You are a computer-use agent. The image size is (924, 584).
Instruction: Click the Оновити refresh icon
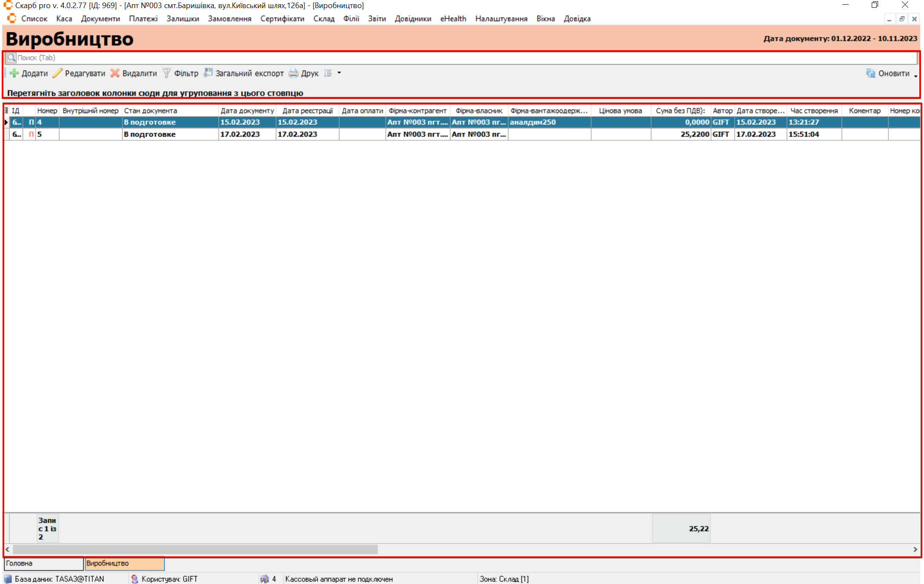pos(870,73)
